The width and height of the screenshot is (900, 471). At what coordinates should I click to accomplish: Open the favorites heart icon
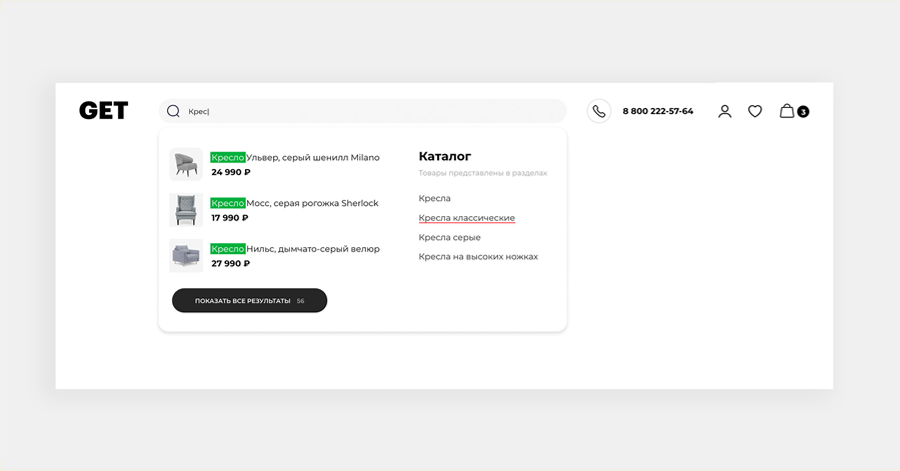755,111
